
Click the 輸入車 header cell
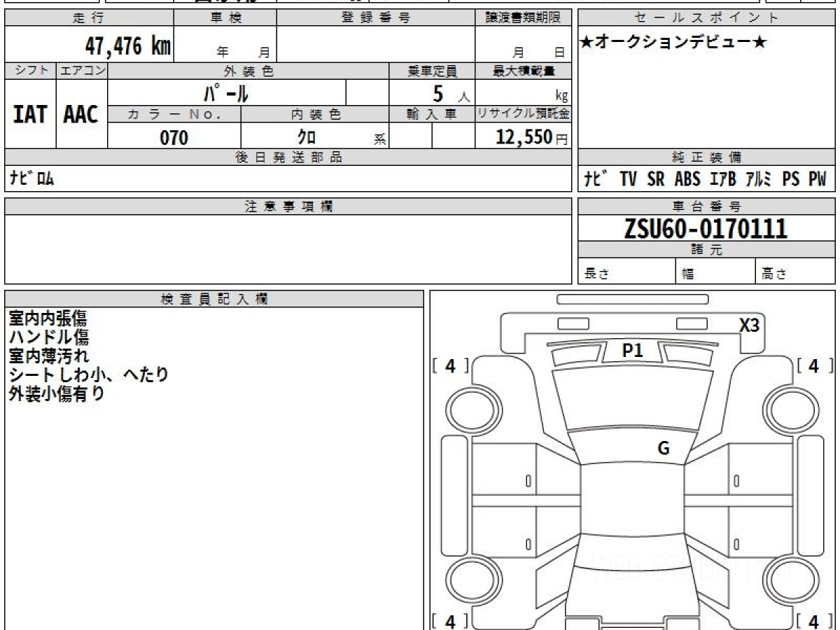pyautogui.click(x=432, y=115)
